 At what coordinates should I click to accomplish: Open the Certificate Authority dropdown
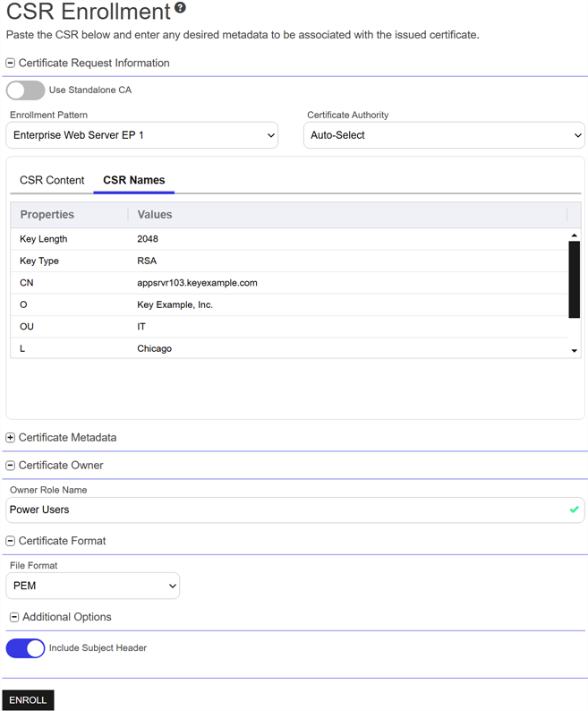click(443, 135)
